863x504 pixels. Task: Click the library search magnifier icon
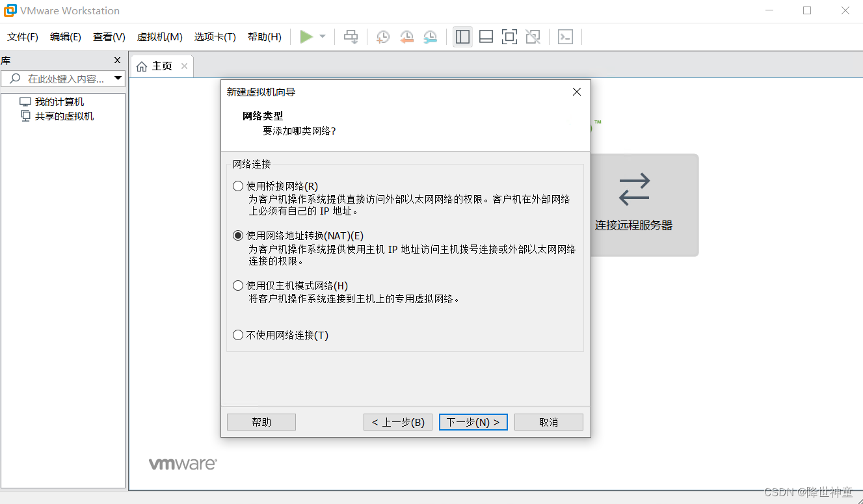click(x=16, y=79)
